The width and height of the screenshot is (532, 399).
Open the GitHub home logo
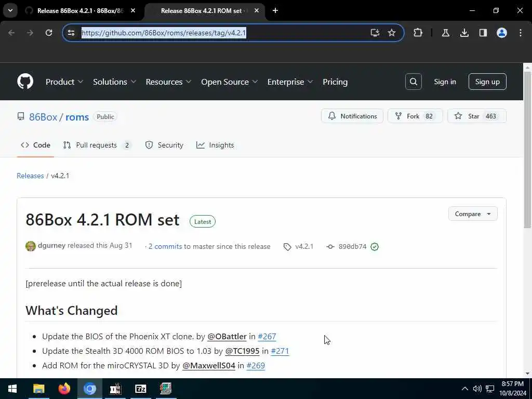(25, 82)
